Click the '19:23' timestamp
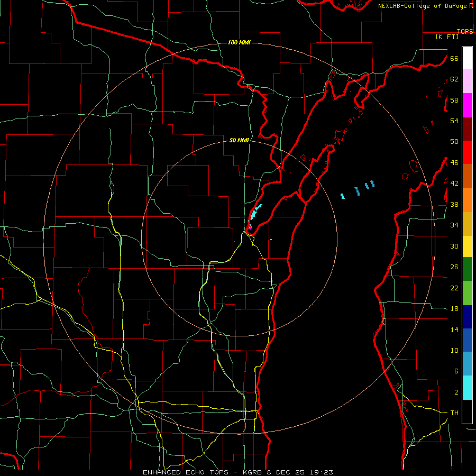476x476 pixels. [x=322, y=472]
